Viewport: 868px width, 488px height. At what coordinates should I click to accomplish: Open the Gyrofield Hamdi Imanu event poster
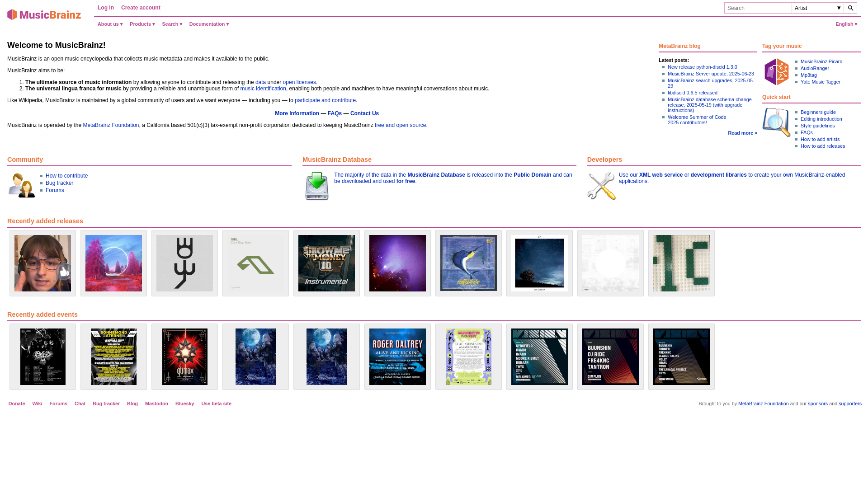coord(539,357)
